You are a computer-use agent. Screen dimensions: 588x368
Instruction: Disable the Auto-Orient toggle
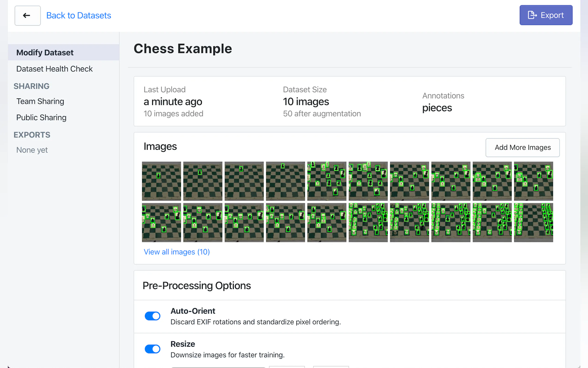pyautogui.click(x=152, y=316)
